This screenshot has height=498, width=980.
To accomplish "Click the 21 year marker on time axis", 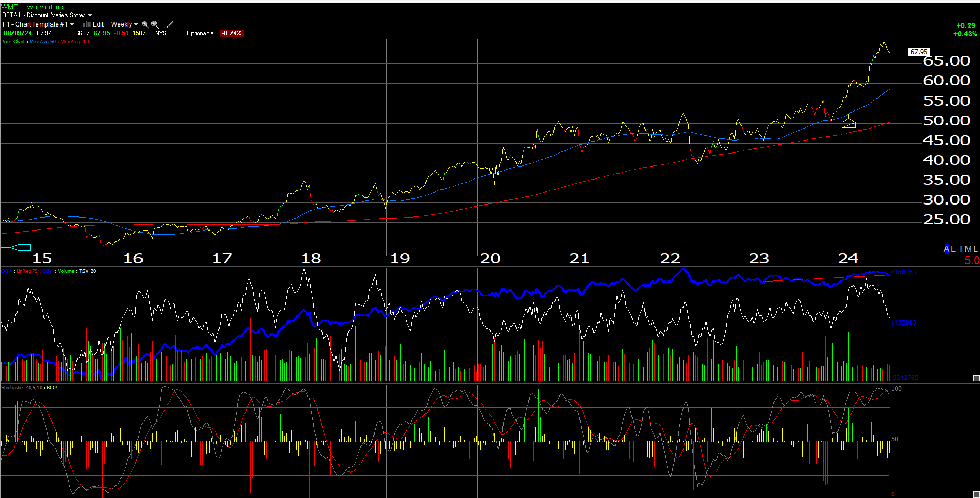I will coord(579,259).
